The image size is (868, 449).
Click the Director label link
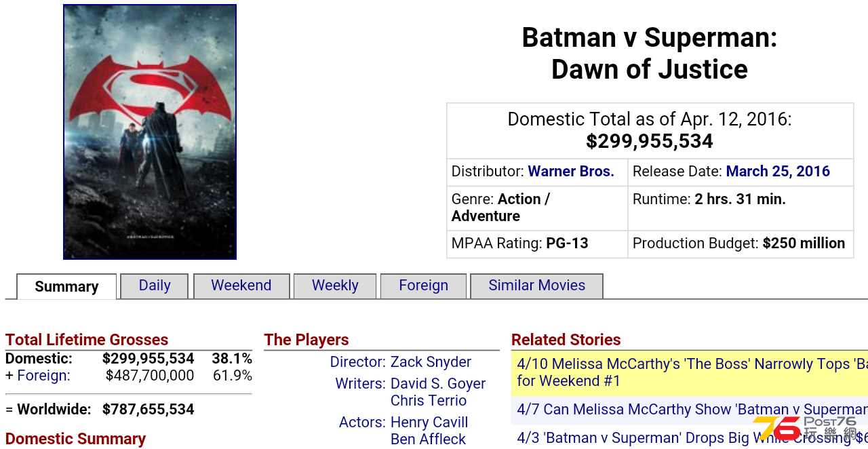pyautogui.click(x=358, y=362)
